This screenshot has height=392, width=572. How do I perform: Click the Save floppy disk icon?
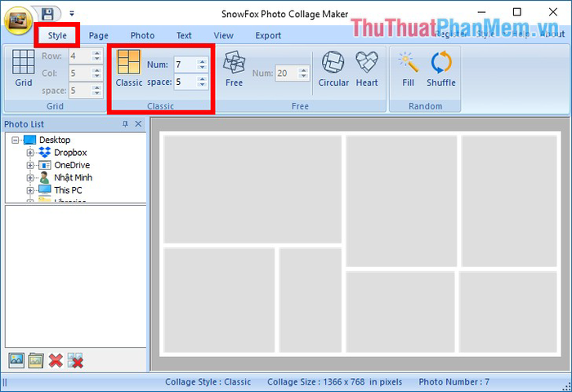(x=47, y=14)
